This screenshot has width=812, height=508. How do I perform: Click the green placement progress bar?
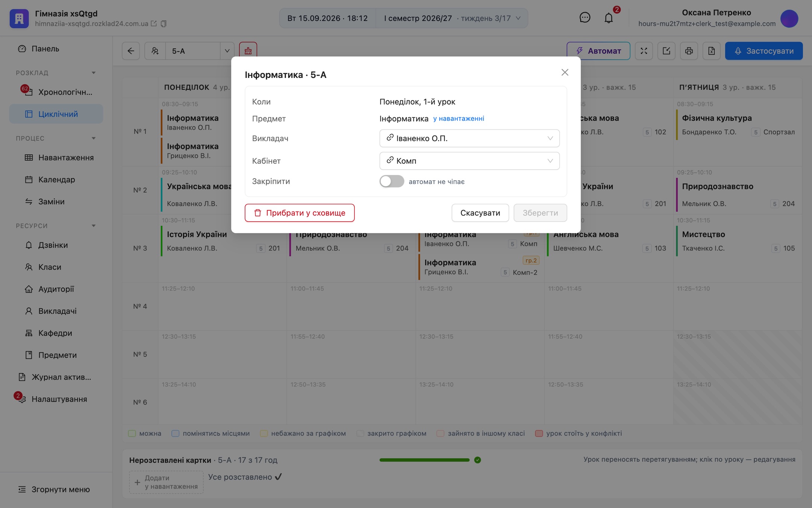click(x=424, y=460)
